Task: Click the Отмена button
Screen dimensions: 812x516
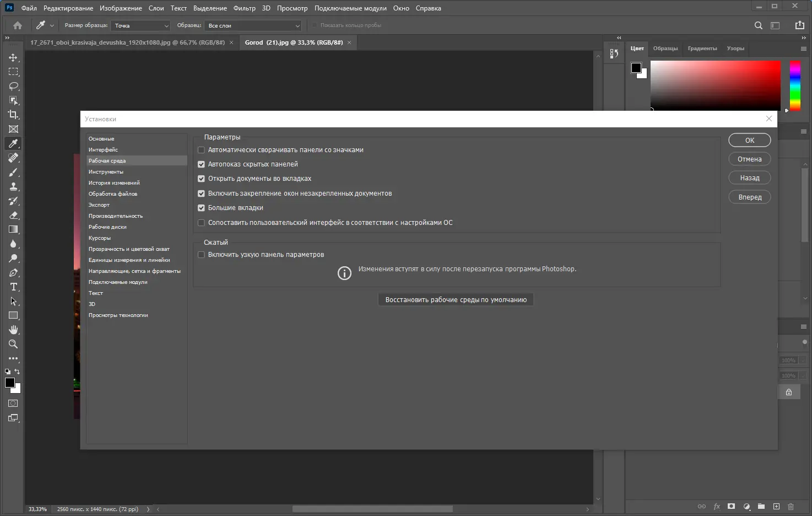Action: tap(750, 159)
